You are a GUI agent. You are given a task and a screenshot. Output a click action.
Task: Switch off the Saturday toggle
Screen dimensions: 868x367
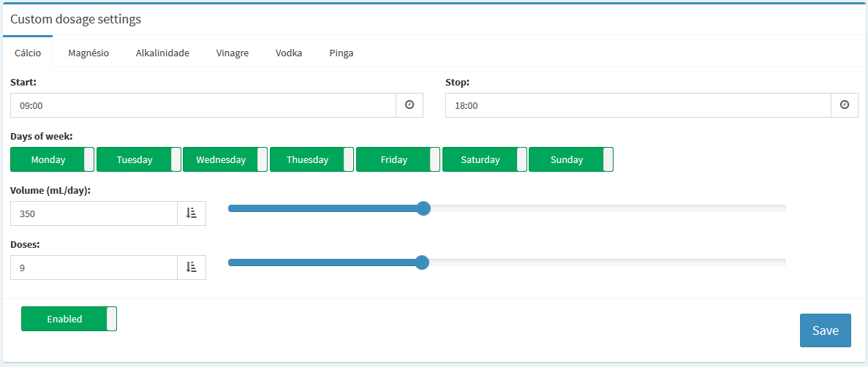tap(484, 159)
